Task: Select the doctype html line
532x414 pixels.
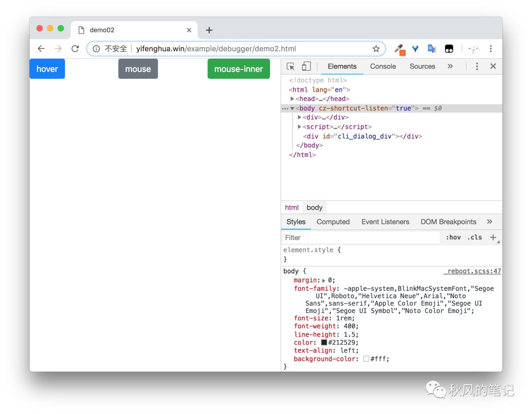Action: tap(318, 80)
